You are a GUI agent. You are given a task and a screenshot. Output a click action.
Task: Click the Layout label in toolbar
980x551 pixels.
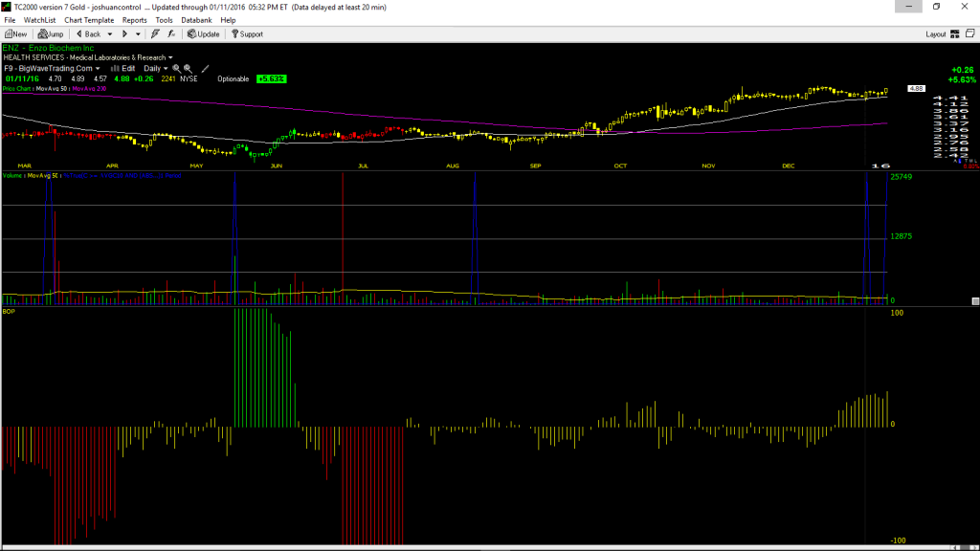[x=936, y=34]
